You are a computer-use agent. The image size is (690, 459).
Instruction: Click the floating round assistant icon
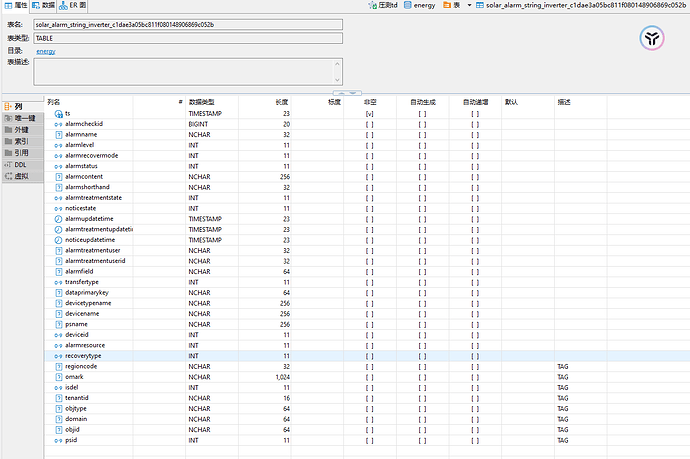(652, 38)
